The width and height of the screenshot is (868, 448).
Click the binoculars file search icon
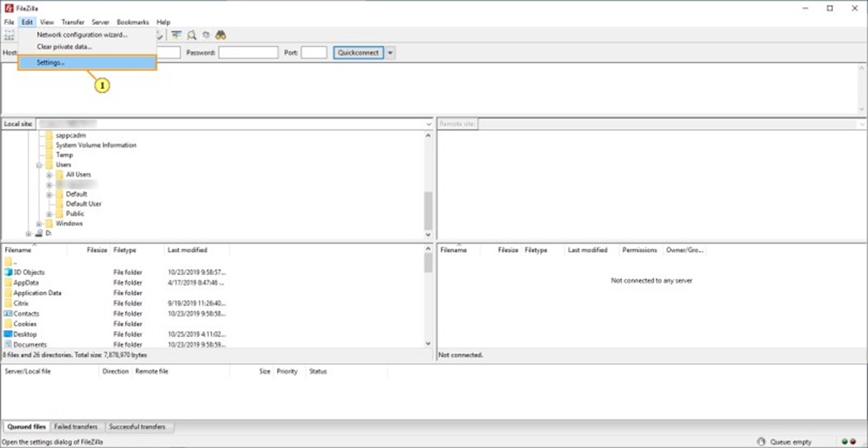click(221, 35)
